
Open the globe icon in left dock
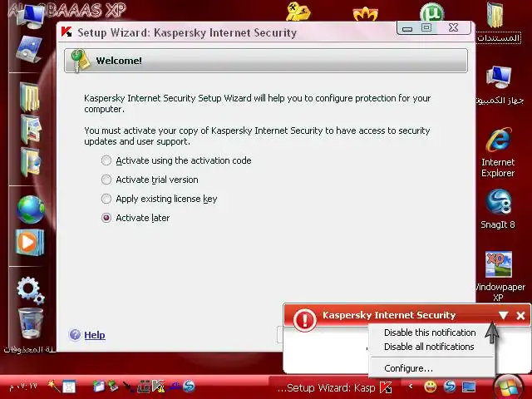tap(31, 209)
